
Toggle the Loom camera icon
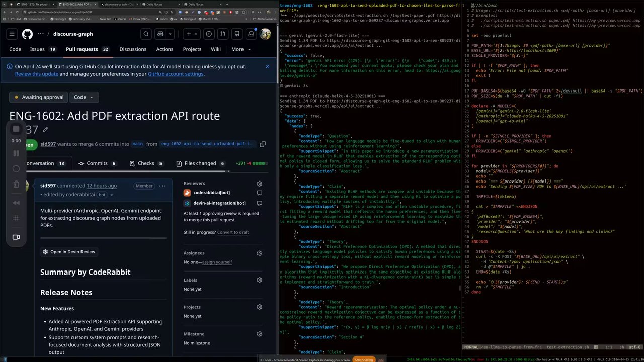point(16,237)
